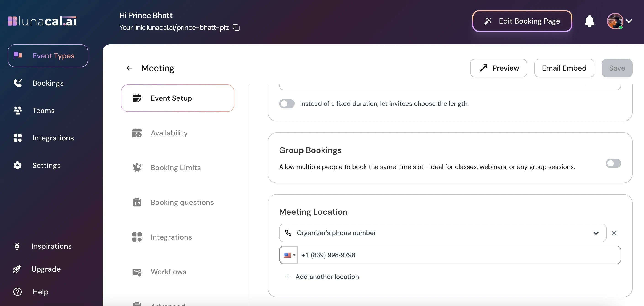Switch to the Availability tab
Viewport: 644px width, 306px height.
click(x=169, y=133)
